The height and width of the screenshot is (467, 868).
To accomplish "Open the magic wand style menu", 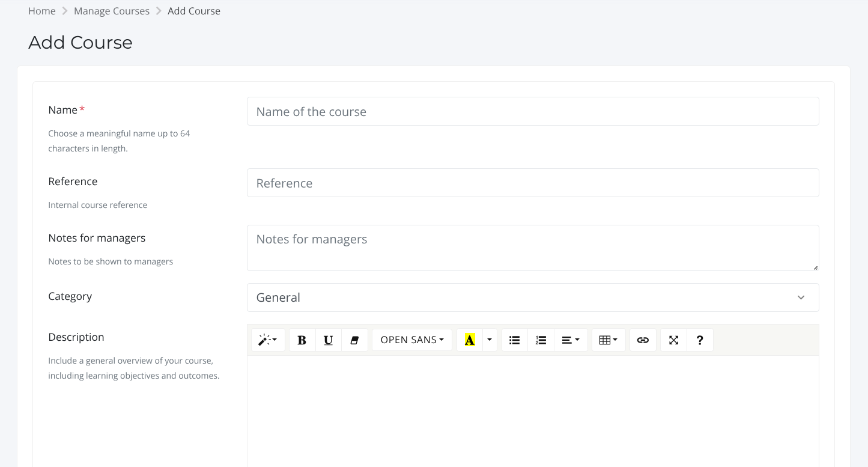I will click(268, 340).
